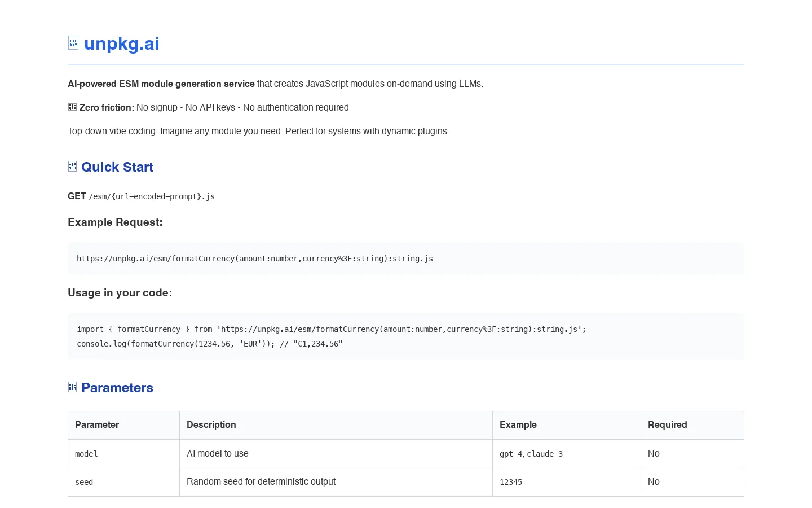Image resolution: width=812 pixels, height=508 pixels.
Task: Click the example request URL code block
Action: 406,259
